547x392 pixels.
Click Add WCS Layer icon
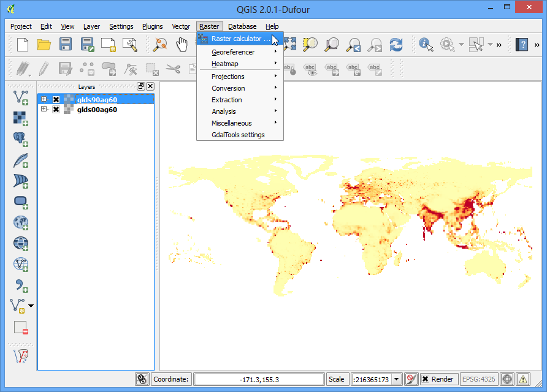pos(21,243)
